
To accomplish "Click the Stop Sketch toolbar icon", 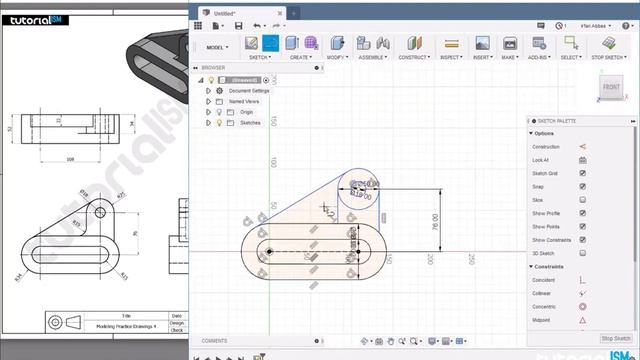I will [x=609, y=43].
